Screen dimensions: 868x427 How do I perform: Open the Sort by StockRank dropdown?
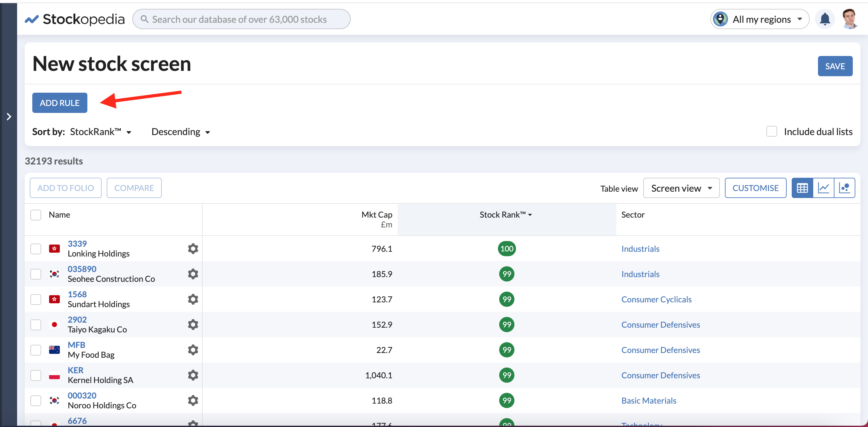pyautogui.click(x=100, y=132)
